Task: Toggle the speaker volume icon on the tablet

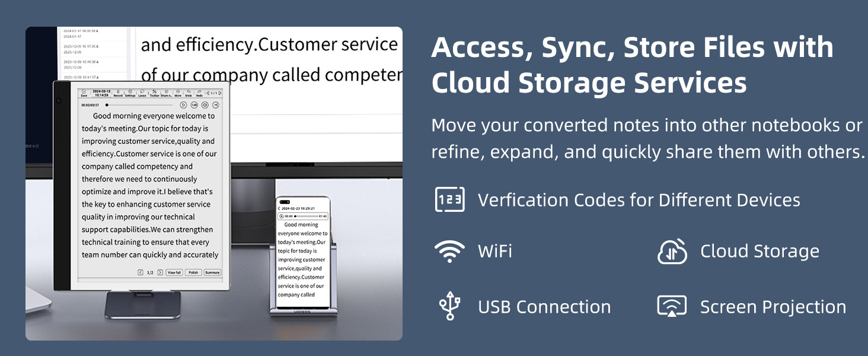Action: (205, 105)
